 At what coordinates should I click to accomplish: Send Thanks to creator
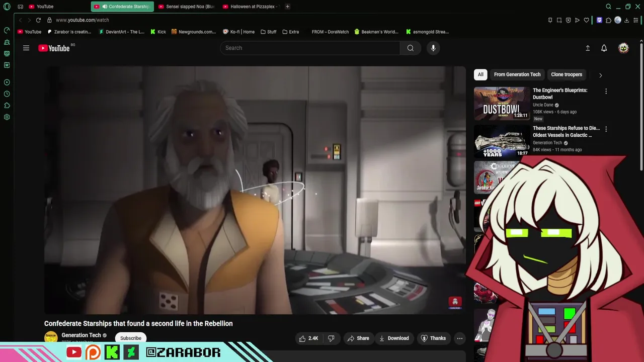pos(433,338)
